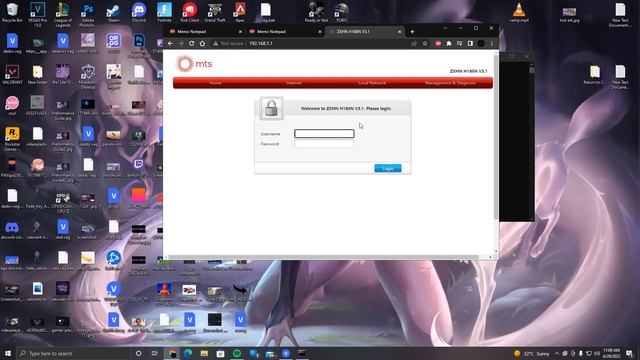Viewport: 640px width, 360px height.
Task: Open the share page icon in address bar
Action: point(414,43)
